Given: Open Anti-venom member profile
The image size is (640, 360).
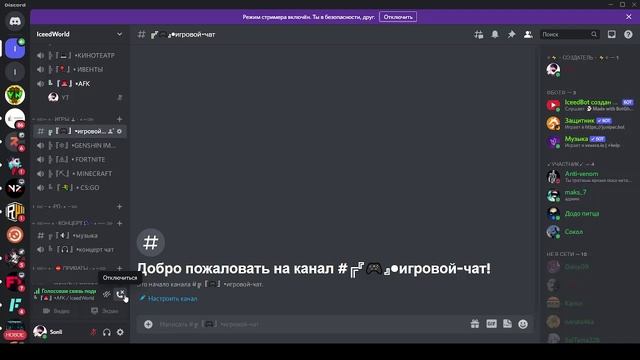Looking at the screenshot, I should coord(590,177).
